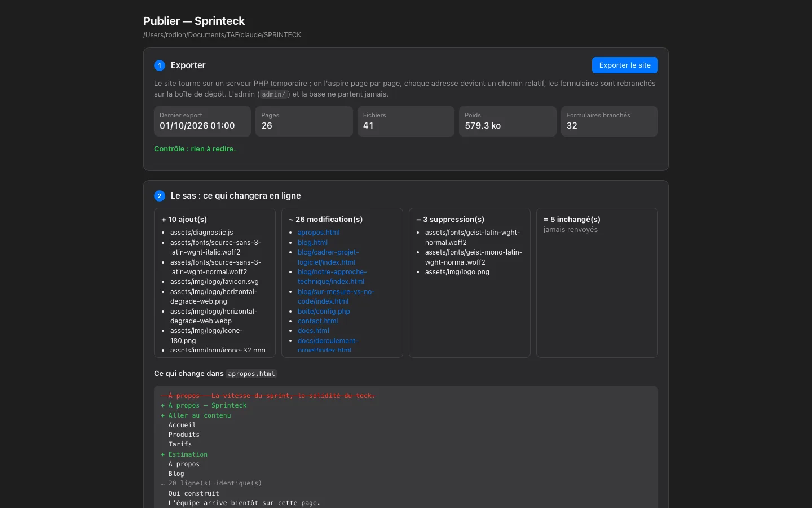Click the '+ 10 ajout(s)' heading
Viewport: 812px width, 508px height.
(184, 220)
